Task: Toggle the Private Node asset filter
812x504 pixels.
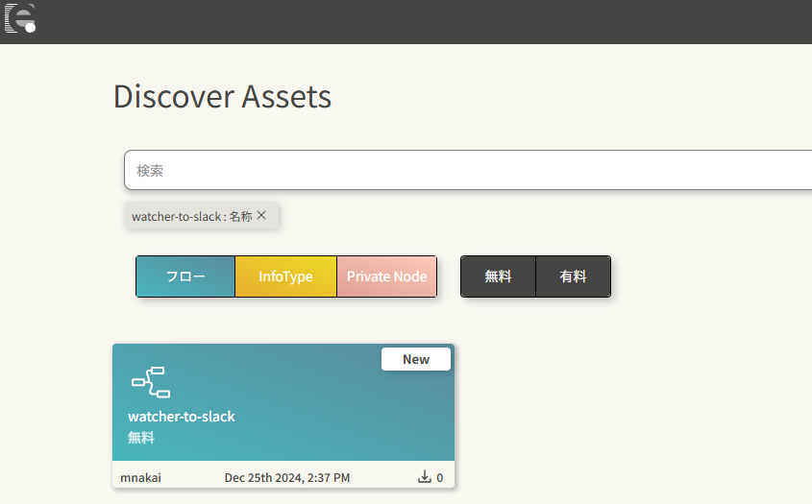Action: point(387,276)
